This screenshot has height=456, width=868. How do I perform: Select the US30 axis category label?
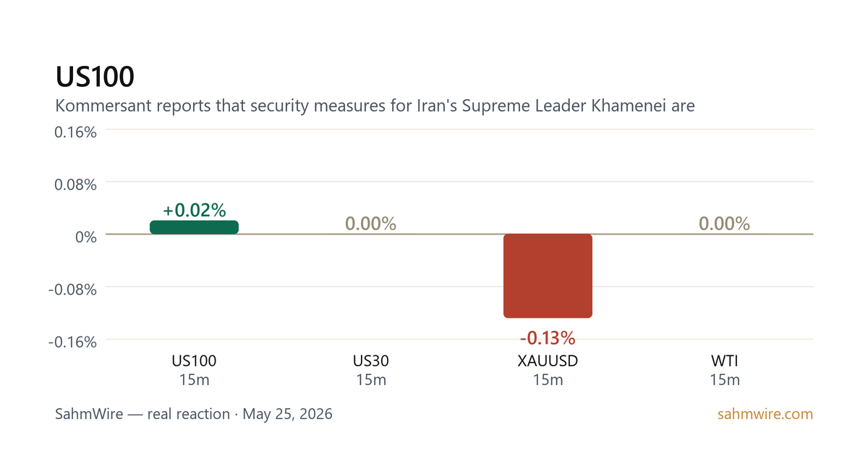(x=370, y=360)
